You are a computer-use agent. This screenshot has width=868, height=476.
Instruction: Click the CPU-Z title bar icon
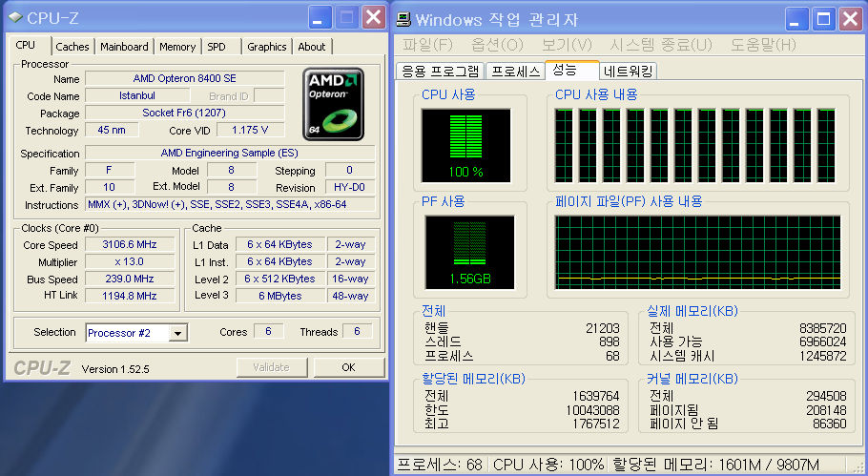pyautogui.click(x=15, y=18)
